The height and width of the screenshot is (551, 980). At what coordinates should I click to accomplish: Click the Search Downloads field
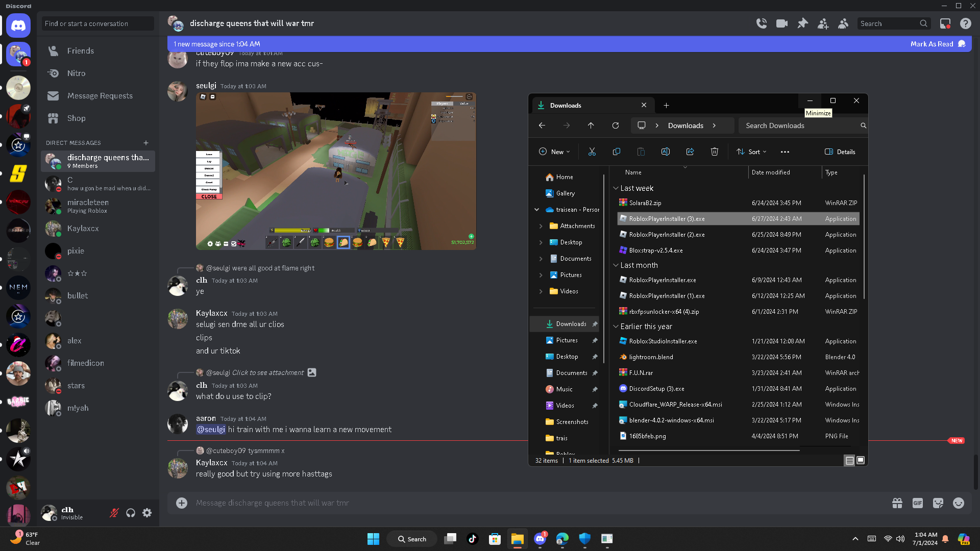(802, 126)
